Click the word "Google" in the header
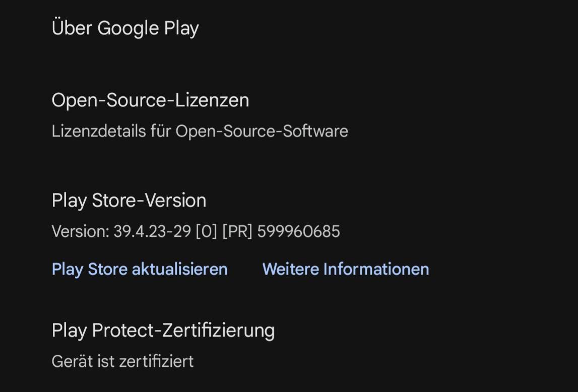Image resolution: width=578 pixels, height=392 pixels. pos(128,28)
